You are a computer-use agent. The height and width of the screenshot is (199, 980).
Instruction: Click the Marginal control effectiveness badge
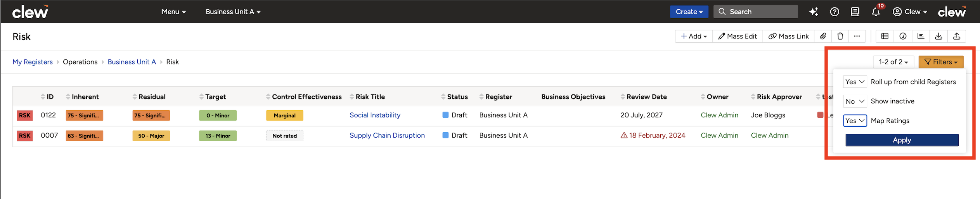[284, 115]
